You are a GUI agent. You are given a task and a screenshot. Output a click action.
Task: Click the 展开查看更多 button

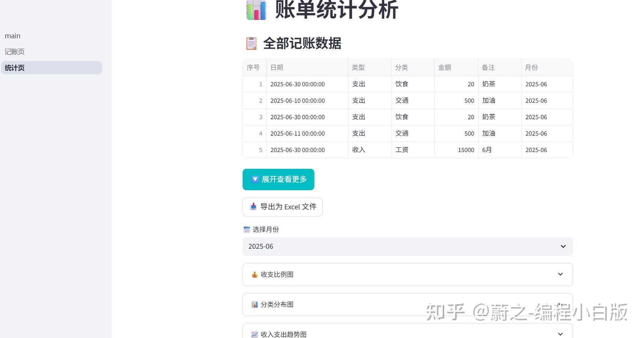[x=278, y=179]
